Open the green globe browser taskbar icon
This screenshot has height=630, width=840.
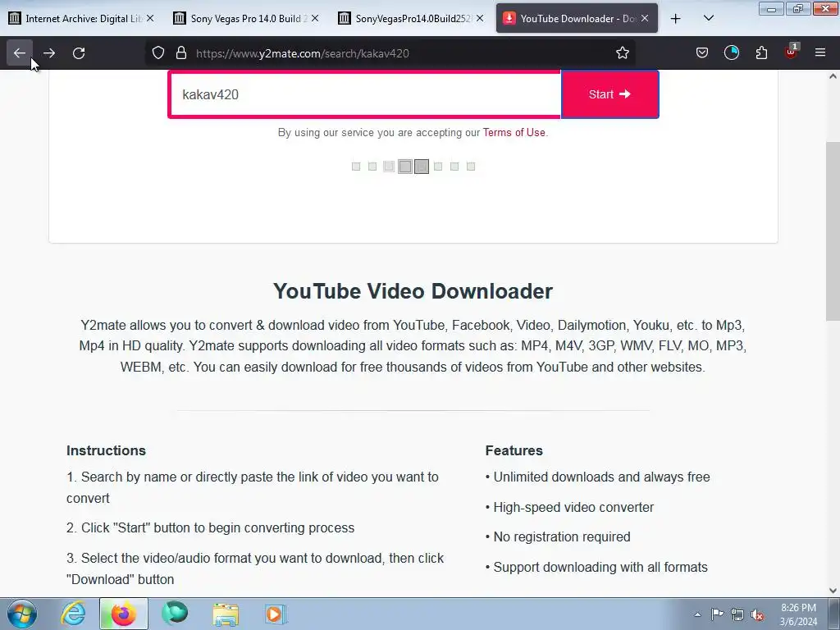point(175,614)
